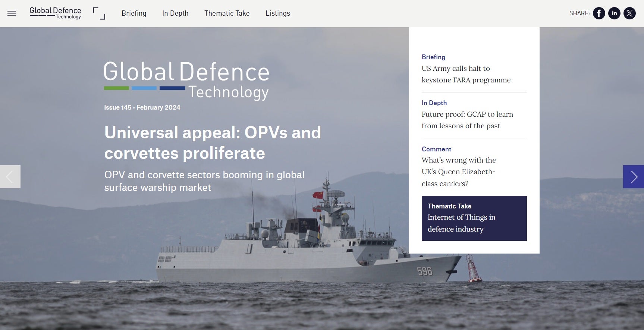Image resolution: width=644 pixels, height=330 pixels.
Task: Toggle fullscreen view icon
Action: tap(99, 13)
